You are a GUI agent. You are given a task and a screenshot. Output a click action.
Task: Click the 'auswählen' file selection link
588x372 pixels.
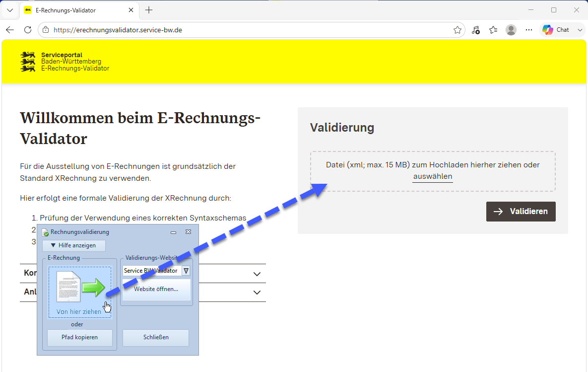pos(433,176)
